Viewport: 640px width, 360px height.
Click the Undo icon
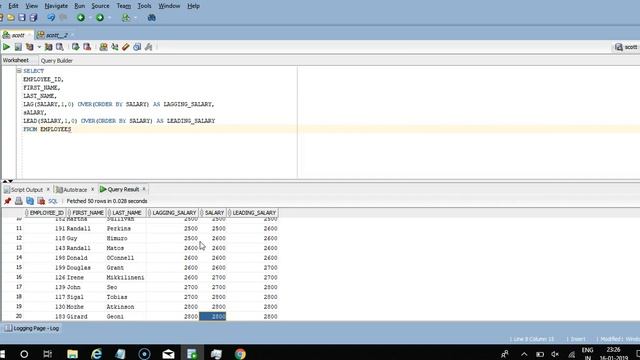coord(51,18)
